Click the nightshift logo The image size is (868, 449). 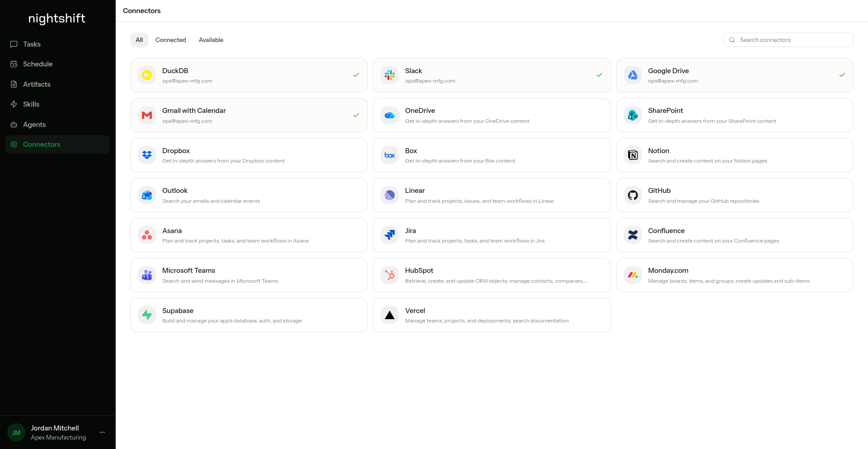coord(57,19)
